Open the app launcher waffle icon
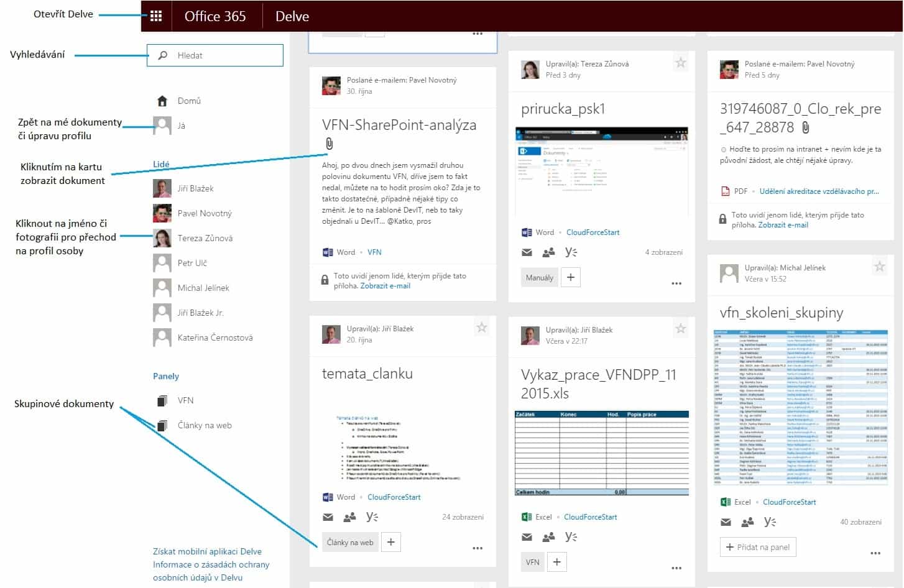Image resolution: width=904 pixels, height=588 pixels. pos(156,16)
